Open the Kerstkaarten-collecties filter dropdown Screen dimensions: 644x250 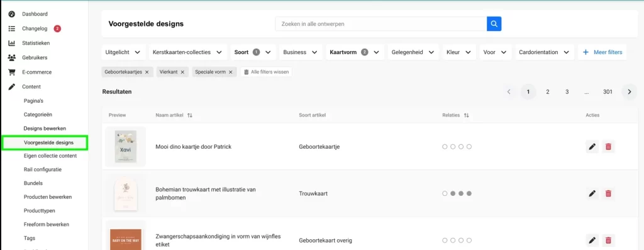click(187, 52)
